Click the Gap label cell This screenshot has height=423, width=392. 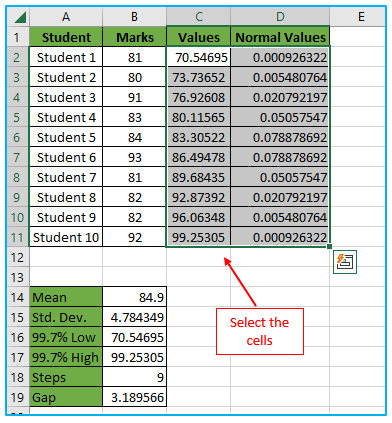(x=66, y=397)
